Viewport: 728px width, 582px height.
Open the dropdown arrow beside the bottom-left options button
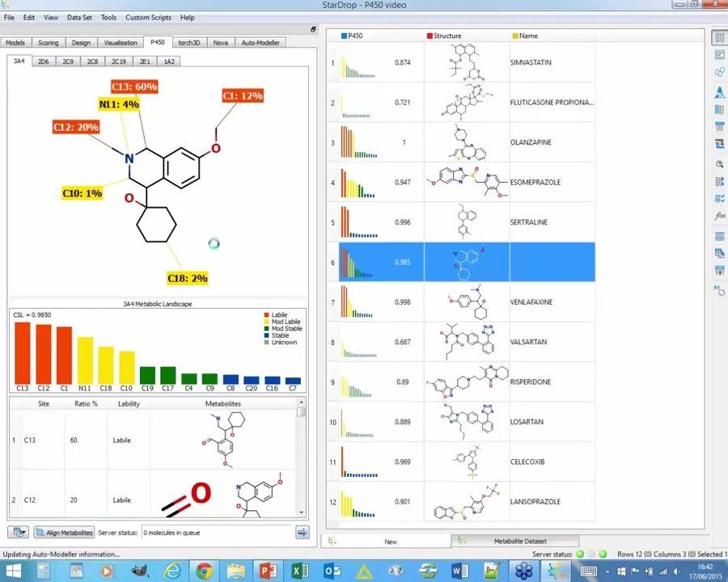coord(24,532)
